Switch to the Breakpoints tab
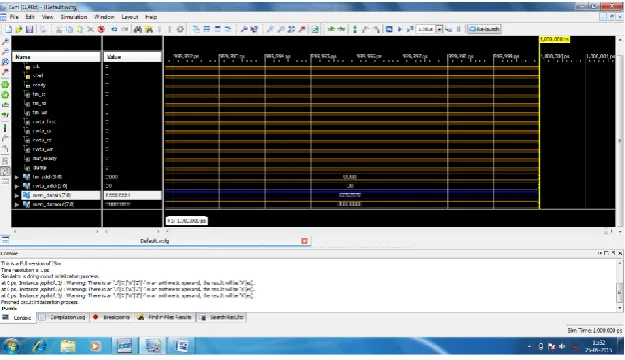Viewport: 625px width, 360px height. [112, 317]
